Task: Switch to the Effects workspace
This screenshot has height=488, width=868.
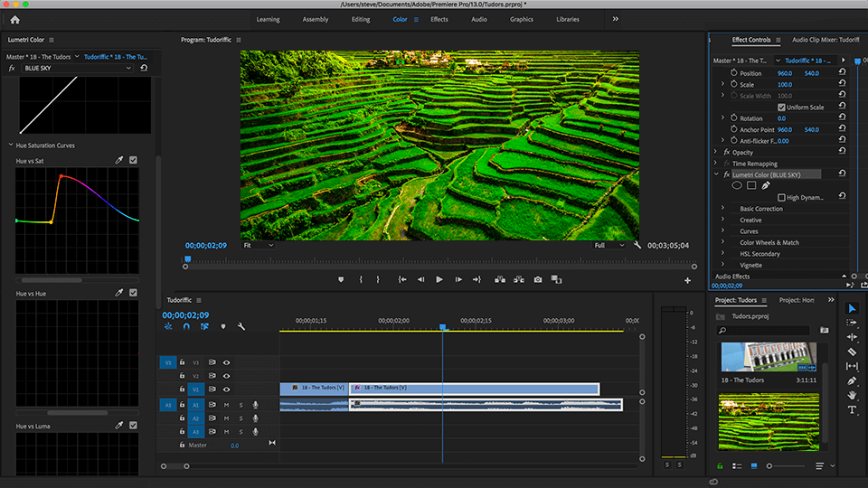Action: pyautogui.click(x=439, y=19)
